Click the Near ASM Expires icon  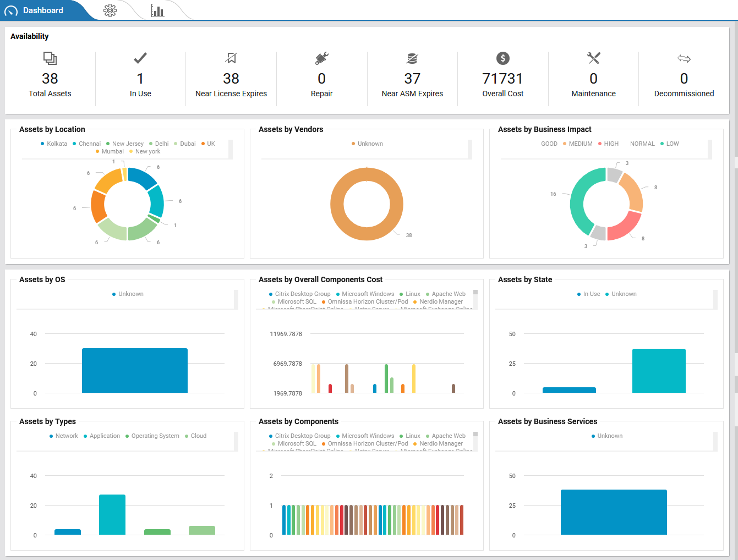(412, 58)
